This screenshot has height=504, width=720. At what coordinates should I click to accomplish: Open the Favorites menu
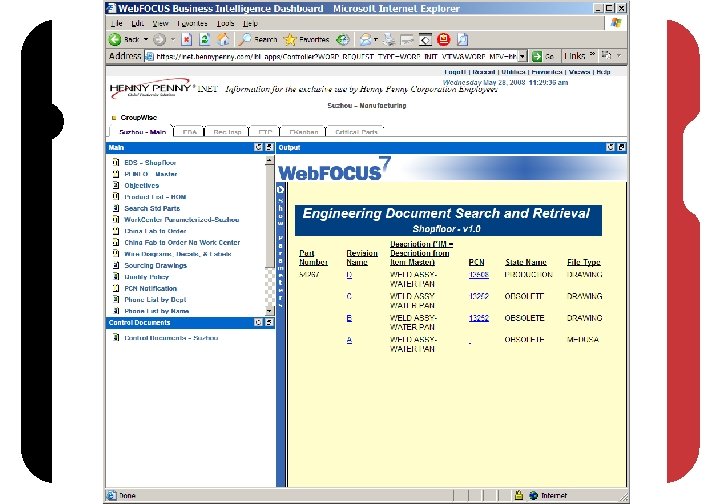click(x=192, y=23)
